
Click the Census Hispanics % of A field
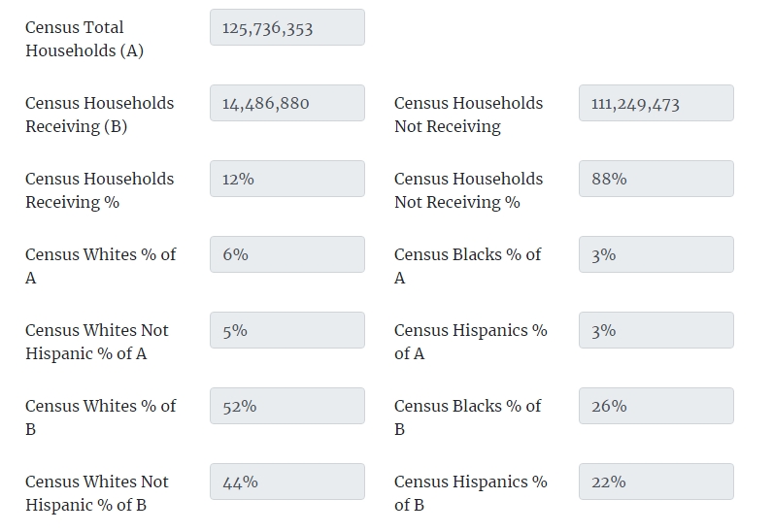click(x=655, y=330)
